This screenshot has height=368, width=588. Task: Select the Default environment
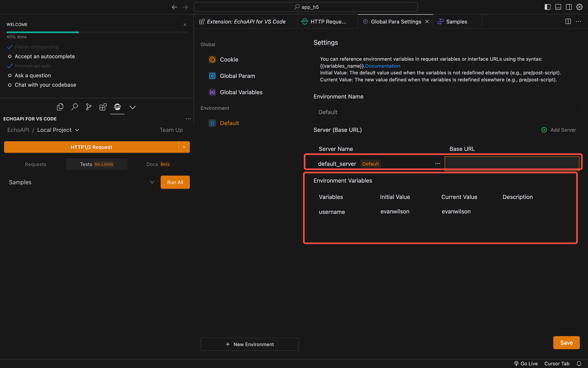pyautogui.click(x=224, y=123)
